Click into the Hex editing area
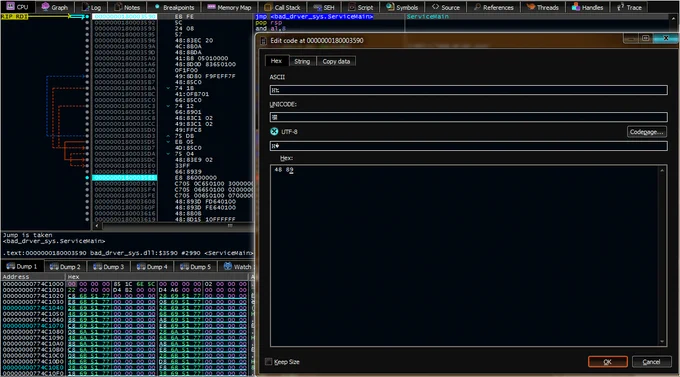The height and width of the screenshot is (377, 680). tap(464, 255)
